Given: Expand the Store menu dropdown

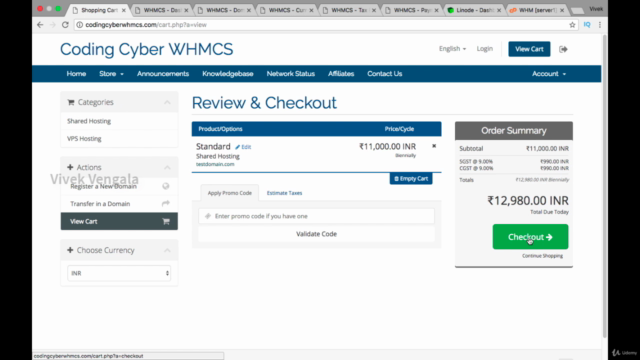Looking at the screenshot, I should coord(111,74).
